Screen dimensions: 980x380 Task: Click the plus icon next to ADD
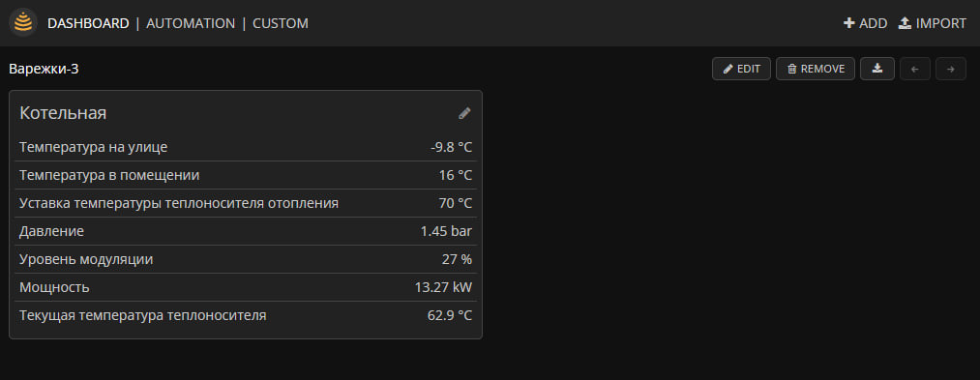click(848, 23)
